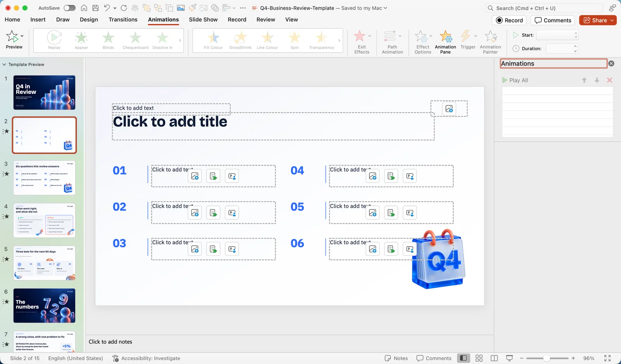Fit slide to current window
The image size is (621, 364).
607,358
